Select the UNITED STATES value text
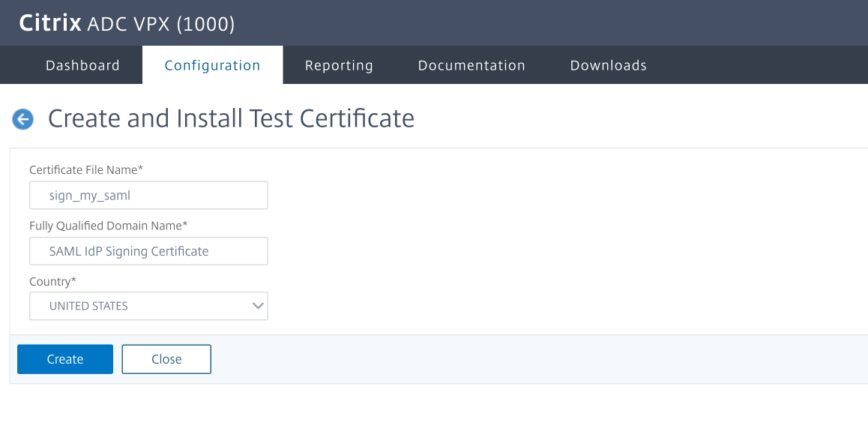 tap(88, 306)
